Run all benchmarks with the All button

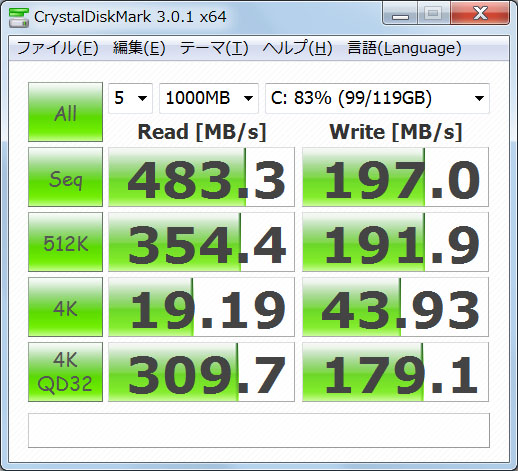pyautogui.click(x=65, y=112)
